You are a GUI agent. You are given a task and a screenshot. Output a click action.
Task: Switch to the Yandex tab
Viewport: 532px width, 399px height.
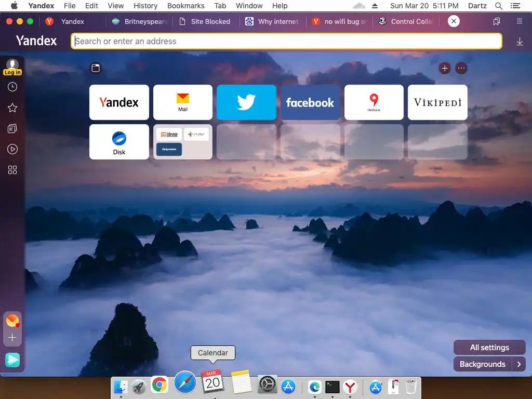[x=71, y=21]
